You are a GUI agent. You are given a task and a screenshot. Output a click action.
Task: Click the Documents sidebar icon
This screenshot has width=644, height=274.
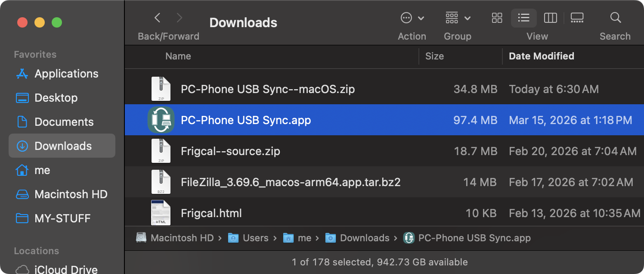coord(22,122)
